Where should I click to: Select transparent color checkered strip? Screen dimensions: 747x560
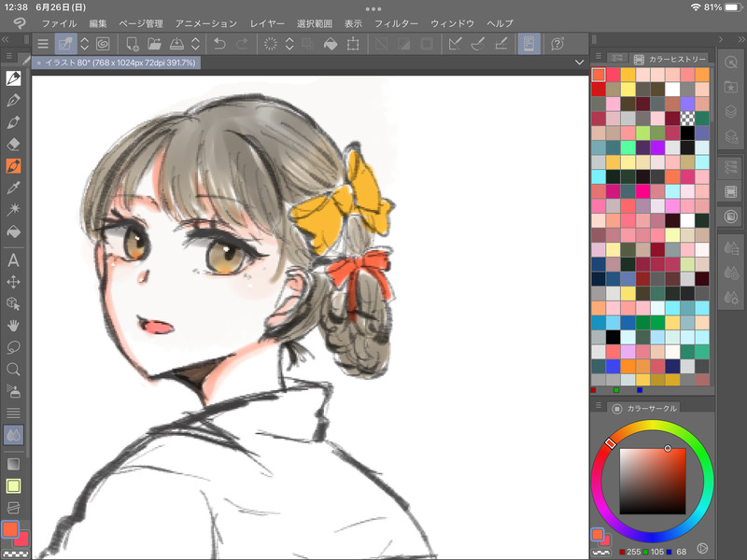click(x=15, y=554)
